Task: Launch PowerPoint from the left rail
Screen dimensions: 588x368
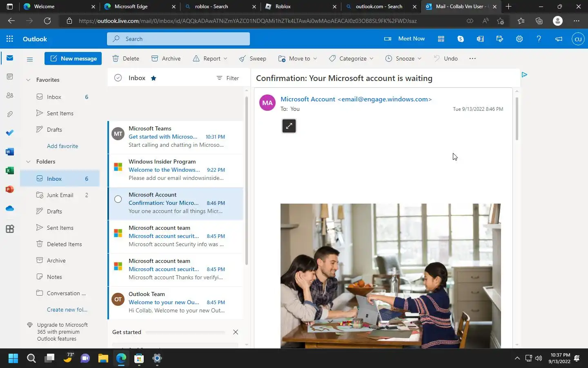Action: click(10, 189)
